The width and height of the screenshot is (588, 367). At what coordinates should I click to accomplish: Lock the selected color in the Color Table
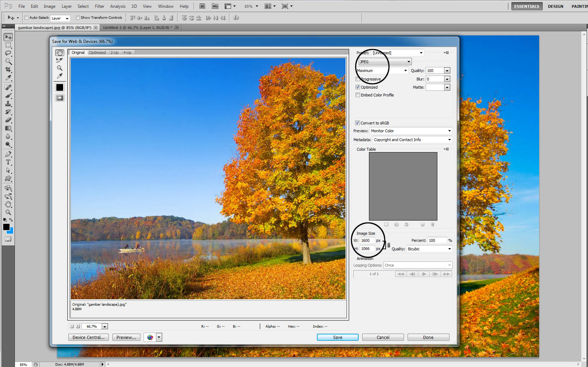tap(406, 224)
